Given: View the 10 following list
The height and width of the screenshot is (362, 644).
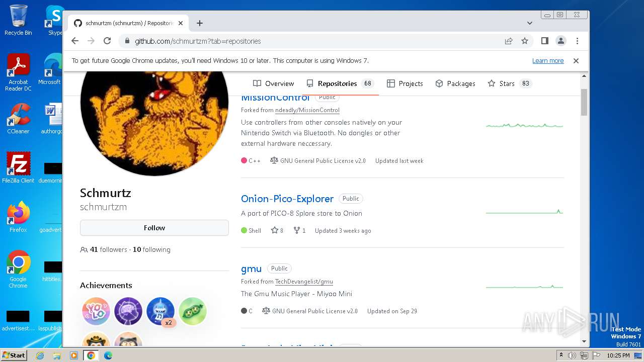Looking at the screenshot, I should (x=151, y=249).
